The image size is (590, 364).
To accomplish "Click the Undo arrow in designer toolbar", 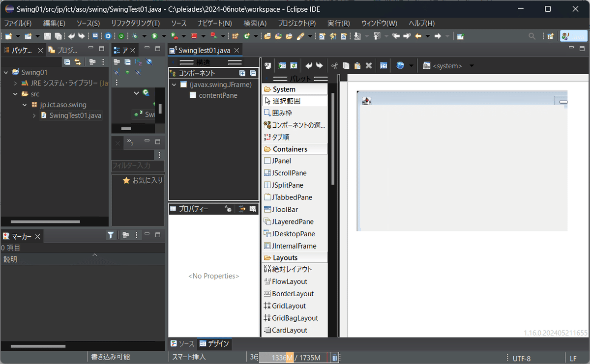I will point(309,66).
